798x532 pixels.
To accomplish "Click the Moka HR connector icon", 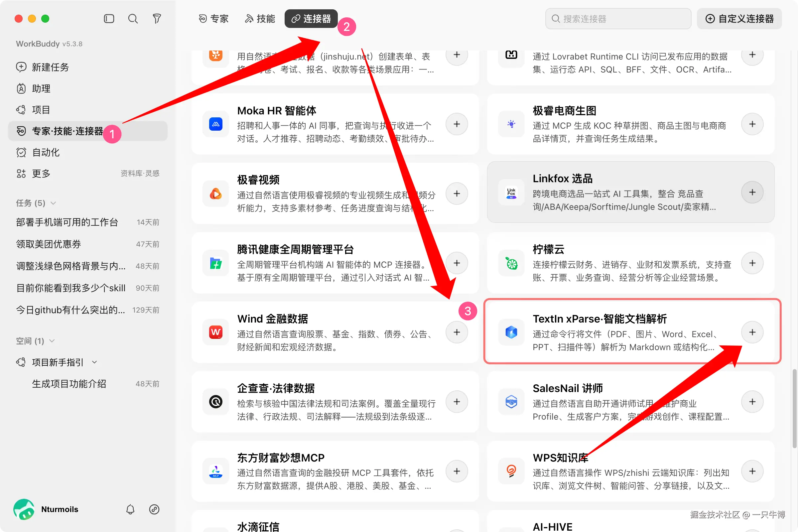I will 216,124.
